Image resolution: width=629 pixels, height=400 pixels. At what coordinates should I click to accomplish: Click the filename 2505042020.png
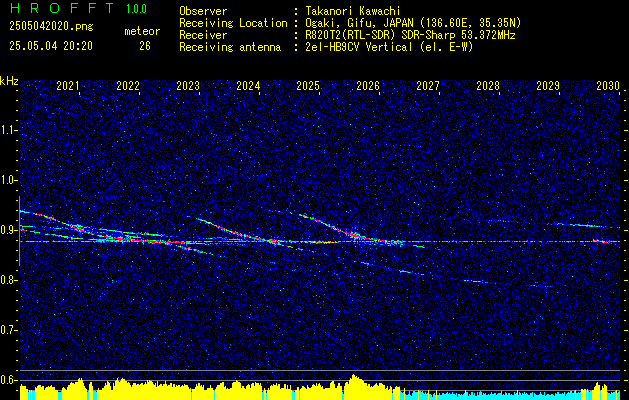tap(51, 27)
